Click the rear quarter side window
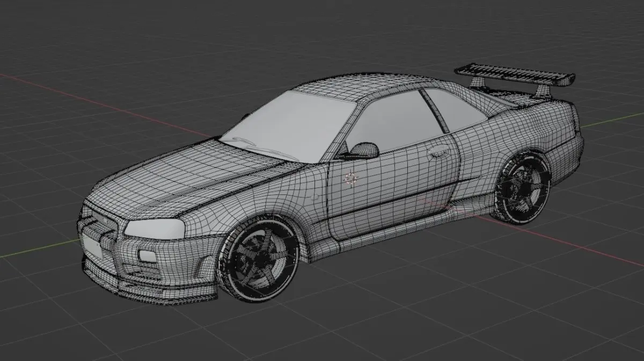644x361 pixels. click(x=455, y=109)
